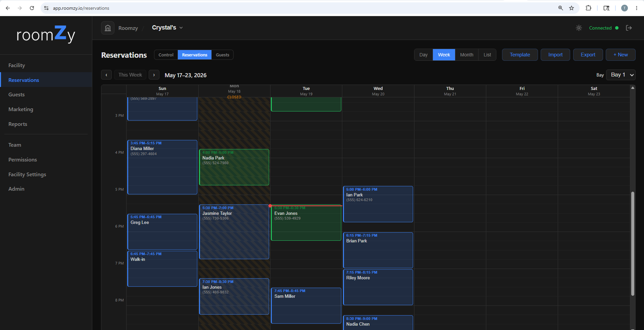Open Riley Moore 7:15 PM reservation
The width and height of the screenshot is (644, 330).
click(378, 287)
